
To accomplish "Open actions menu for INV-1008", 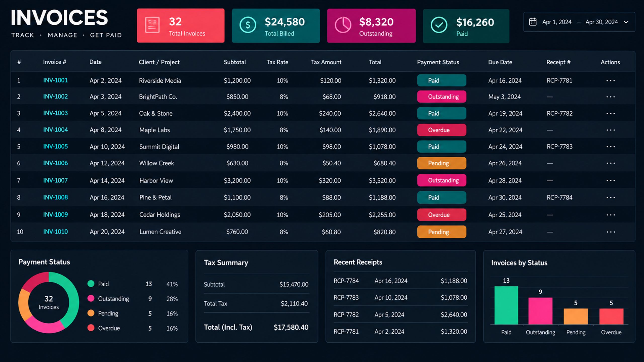I will 611,198.
